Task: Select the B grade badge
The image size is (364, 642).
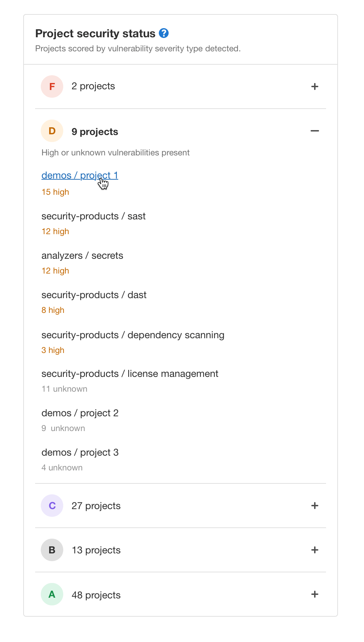Action: [x=52, y=550]
